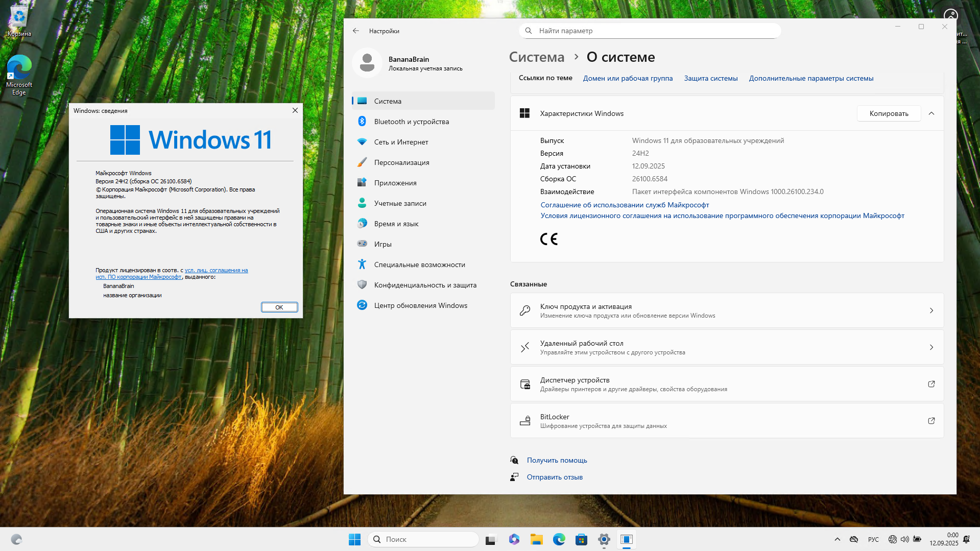Screen dimensions: 980x551
Task: Click the paintbrush Personalization icon
Action: 362,162
